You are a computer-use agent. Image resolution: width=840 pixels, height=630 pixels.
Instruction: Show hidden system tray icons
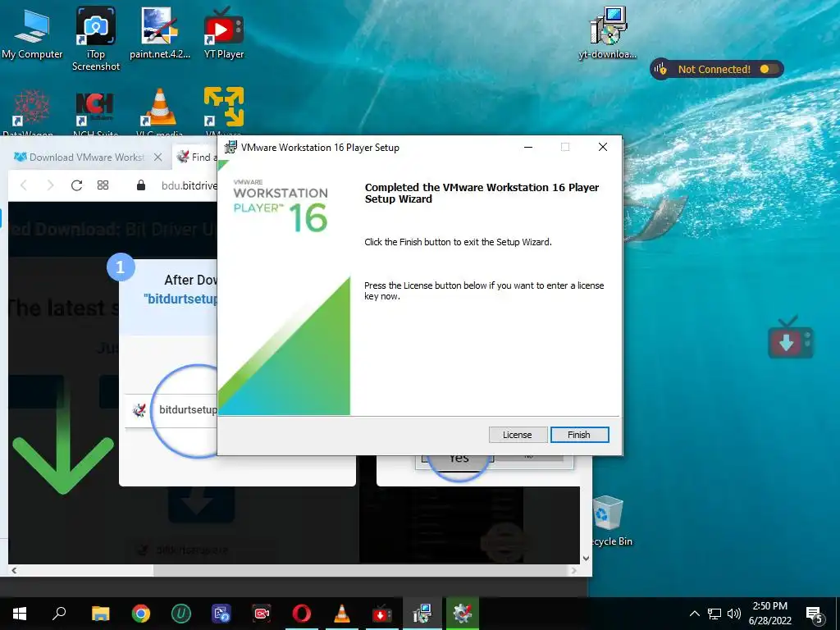coord(694,614)
